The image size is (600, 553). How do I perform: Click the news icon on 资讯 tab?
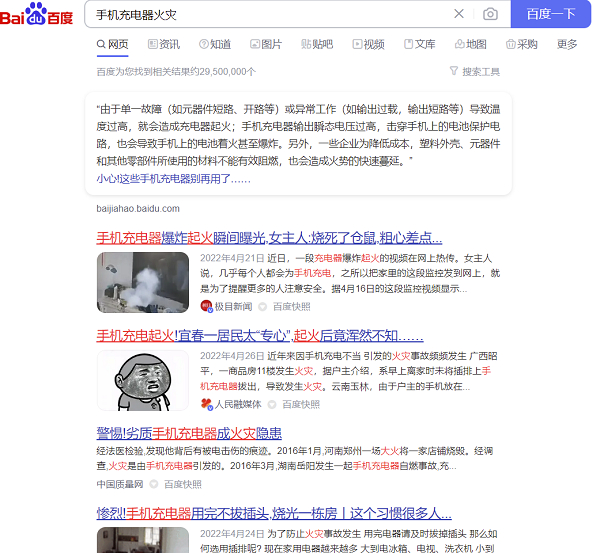coord(153,44)
